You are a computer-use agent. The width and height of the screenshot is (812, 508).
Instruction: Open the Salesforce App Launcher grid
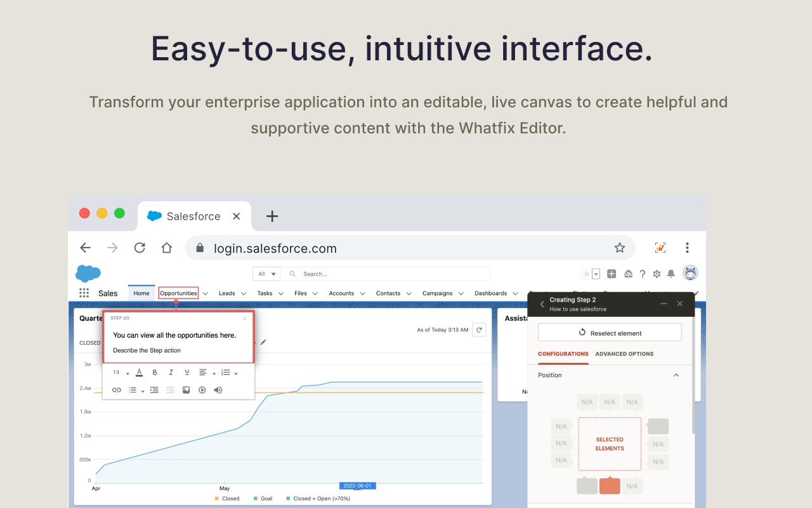pos(84,293)
